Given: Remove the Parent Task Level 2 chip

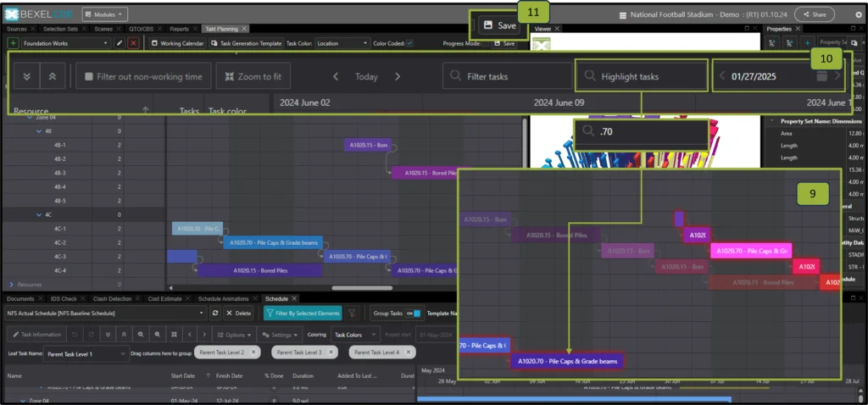Looking at the screenshot, I should pos(253,352).
